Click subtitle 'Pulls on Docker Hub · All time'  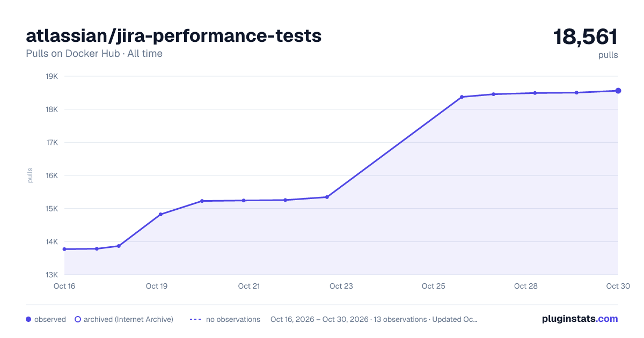coord(94,54)
